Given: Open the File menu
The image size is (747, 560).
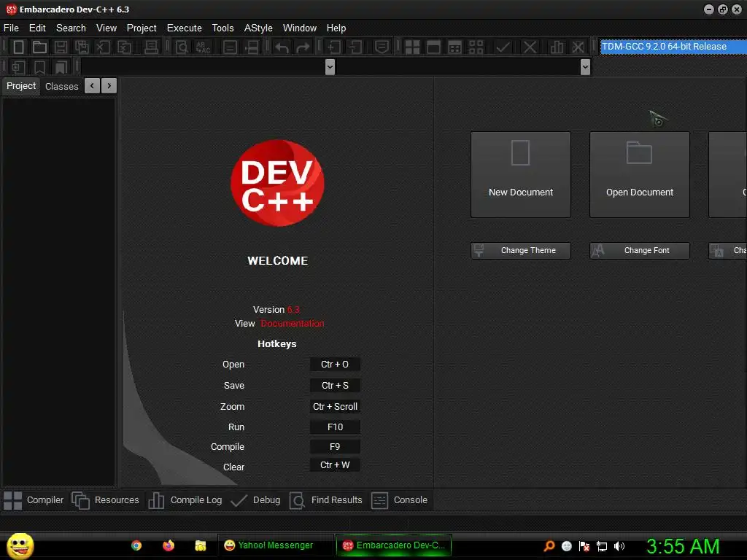Looking at the screenshot, I should click(x=11, y=28).
